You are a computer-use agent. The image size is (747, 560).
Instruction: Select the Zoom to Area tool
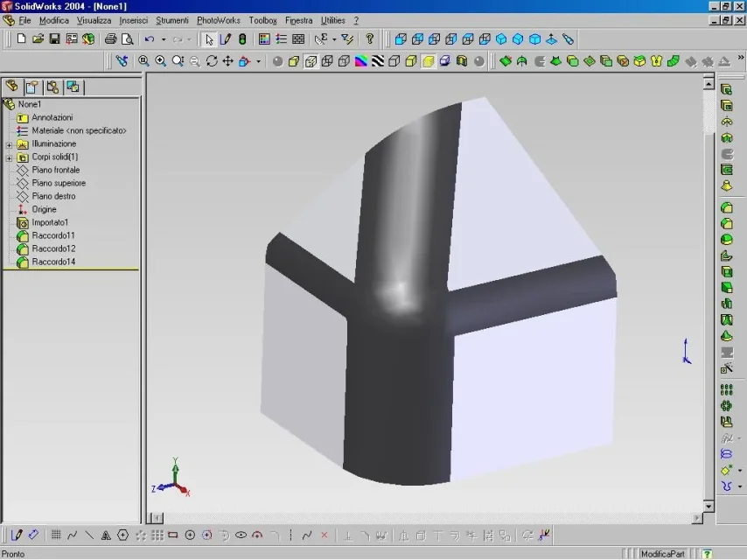161,61
